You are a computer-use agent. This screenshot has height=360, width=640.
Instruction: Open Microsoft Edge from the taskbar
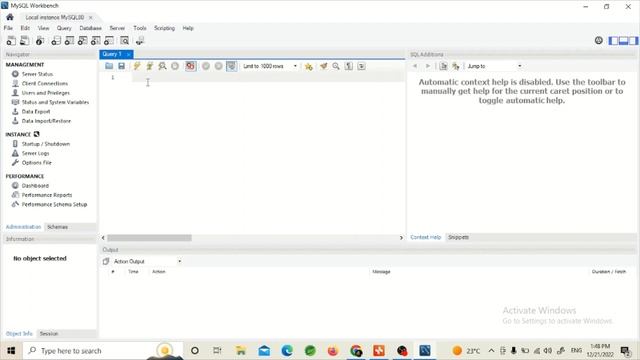(287, 351)
